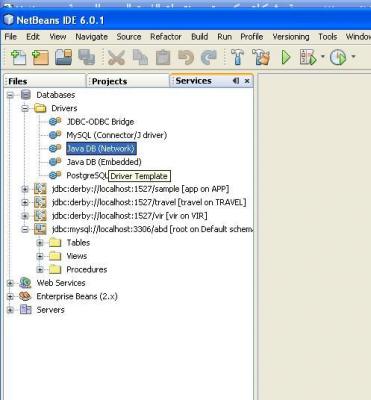Click the New File toolbar icon
The height and width of the screenshot is (400, 371).
tap(18, 57)
